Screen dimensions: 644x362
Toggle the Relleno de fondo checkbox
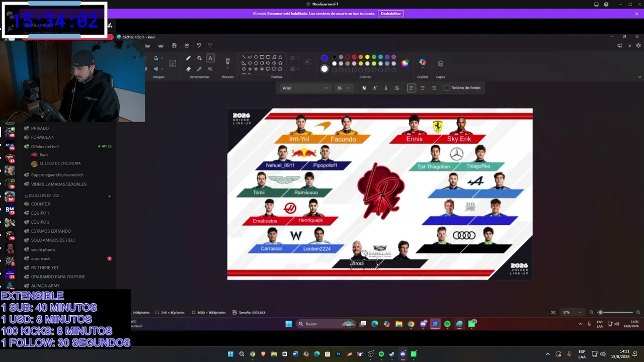tap(446, 88)
